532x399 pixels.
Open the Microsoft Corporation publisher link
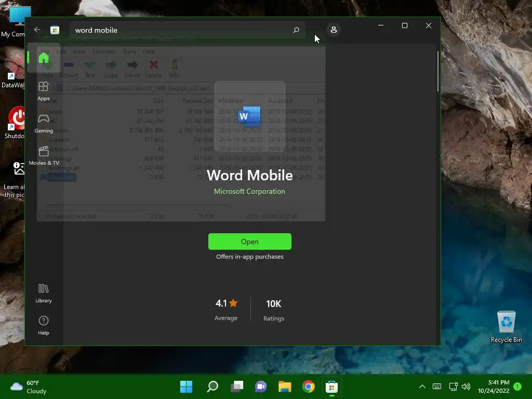pyautogui.click(x=249, y=191)
